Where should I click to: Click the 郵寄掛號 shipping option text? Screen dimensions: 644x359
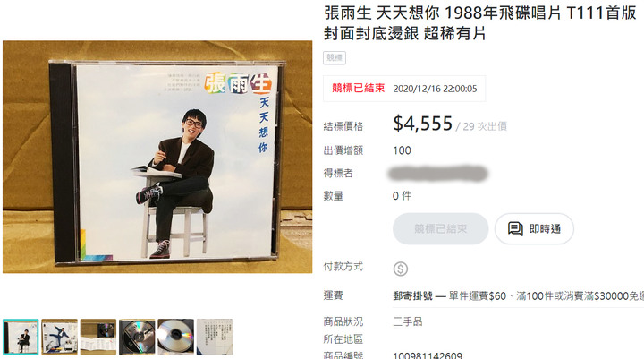pos(412,295)
